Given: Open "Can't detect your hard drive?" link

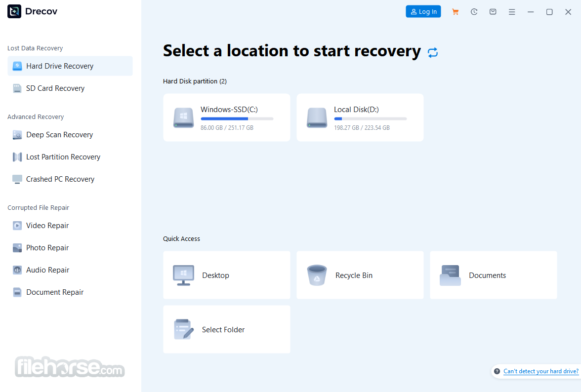Looking at the screenshot, I should (x=541, y=371).
